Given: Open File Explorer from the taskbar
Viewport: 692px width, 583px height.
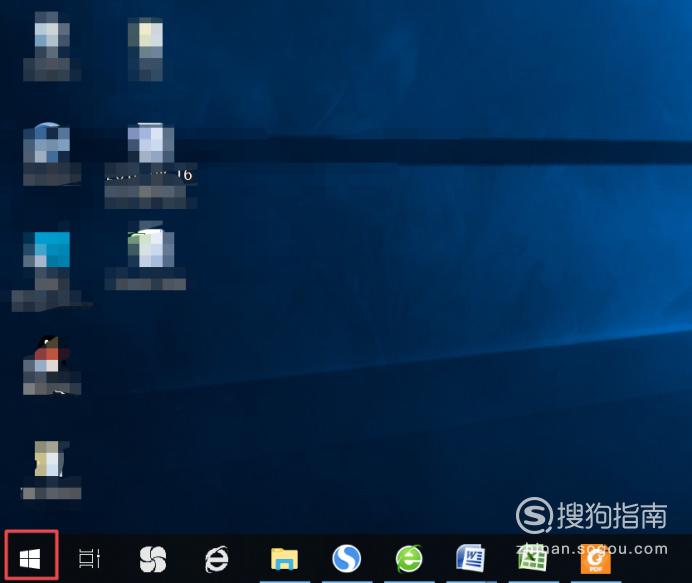Looking at the screenshot, I should (x=284, y=559).
